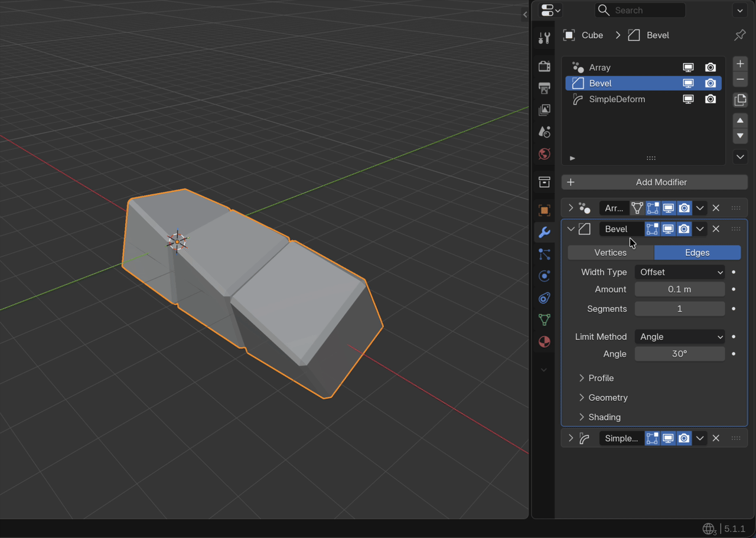Open the Collection properties tab
The image size is (756, 538).
click(544, 182)
